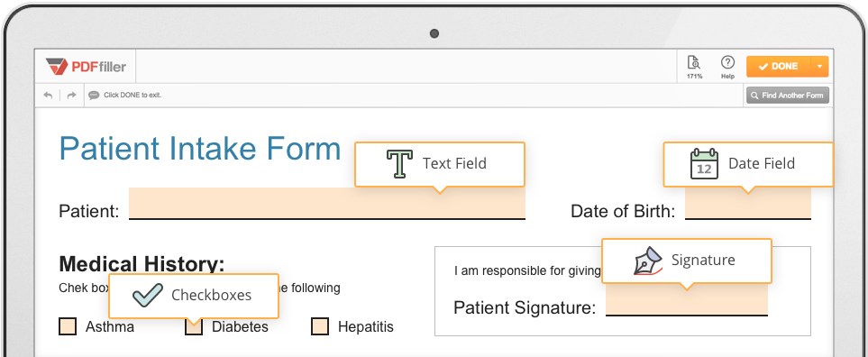The height and width of the screenshot is (357, 868).
Task: Check the Asthma checkbox
Action: (x=68, y=326)
